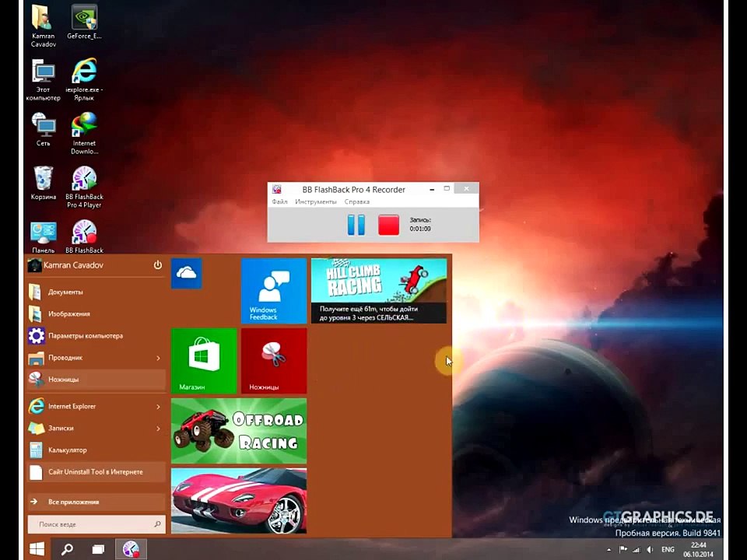Launch the BB FlashBack recorder desktop shortcut
Image resolution: width=747 pixels, height=560 pixels.
pyautogui.click(x=84, y=236)
